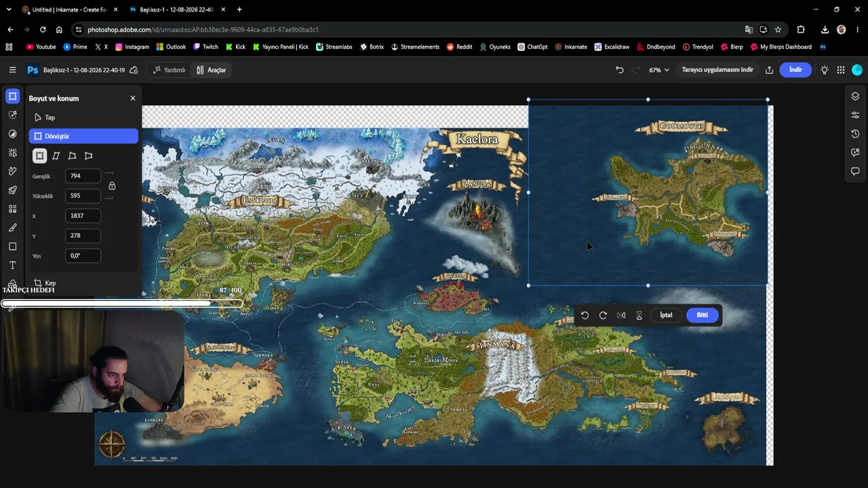Image resolution: width=868 pixels, height=488 pixels.
Task: Rotate selection 90 degrees counter-clockwise
Action: click(x=585, y=315)
